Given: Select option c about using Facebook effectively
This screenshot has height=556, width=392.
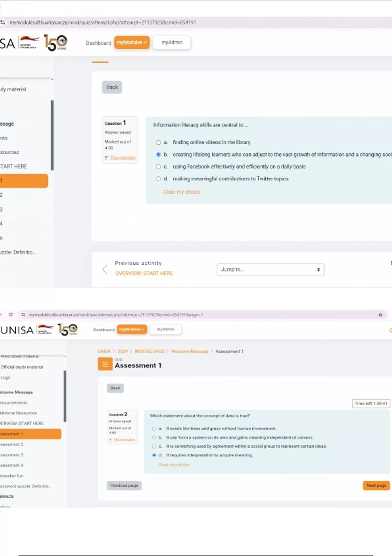Looking at the screenshot, I should (x=158, y=167).
